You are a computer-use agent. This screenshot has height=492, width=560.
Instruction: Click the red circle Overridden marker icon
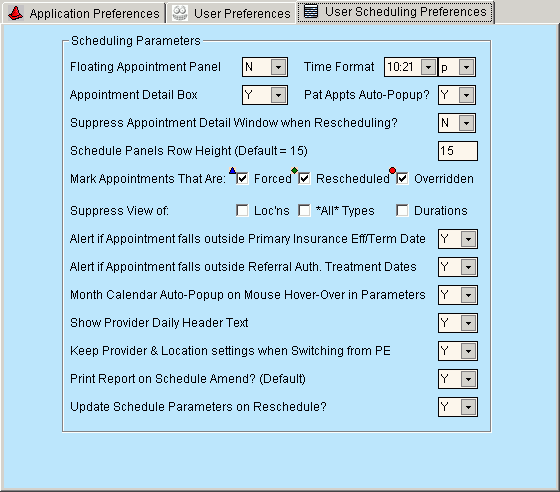point(392,170)
